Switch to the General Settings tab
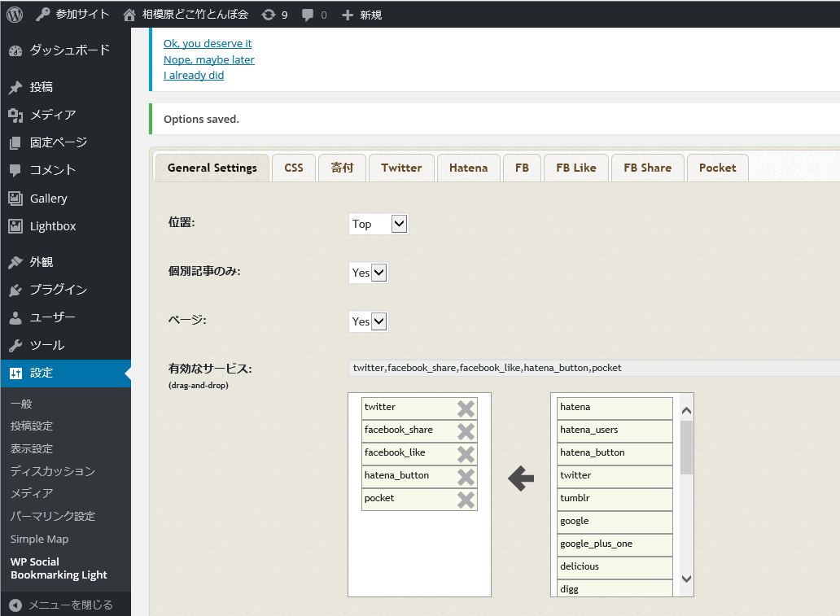The image size is (840, 616). [212, 168]
